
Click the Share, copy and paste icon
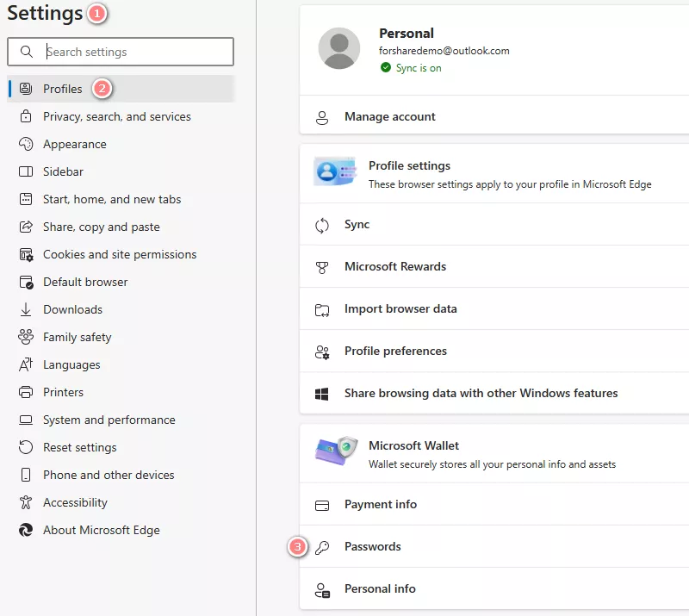tap(26, 227)
